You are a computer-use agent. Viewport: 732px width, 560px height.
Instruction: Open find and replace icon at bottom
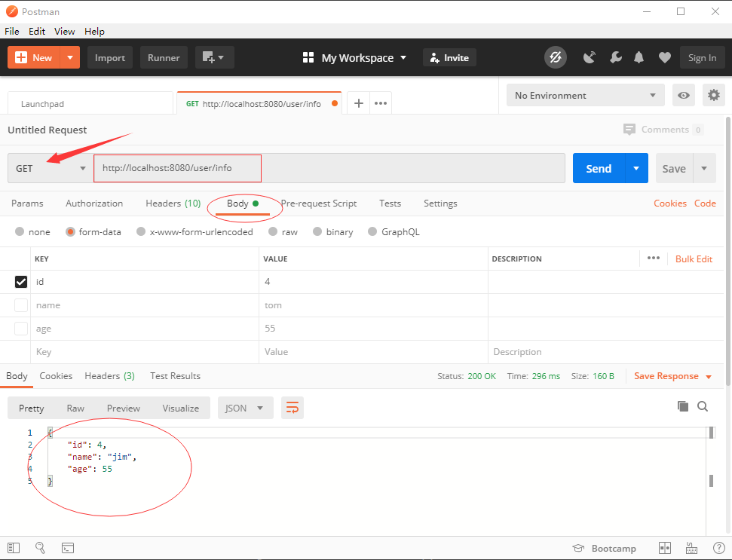pos(40,547)
